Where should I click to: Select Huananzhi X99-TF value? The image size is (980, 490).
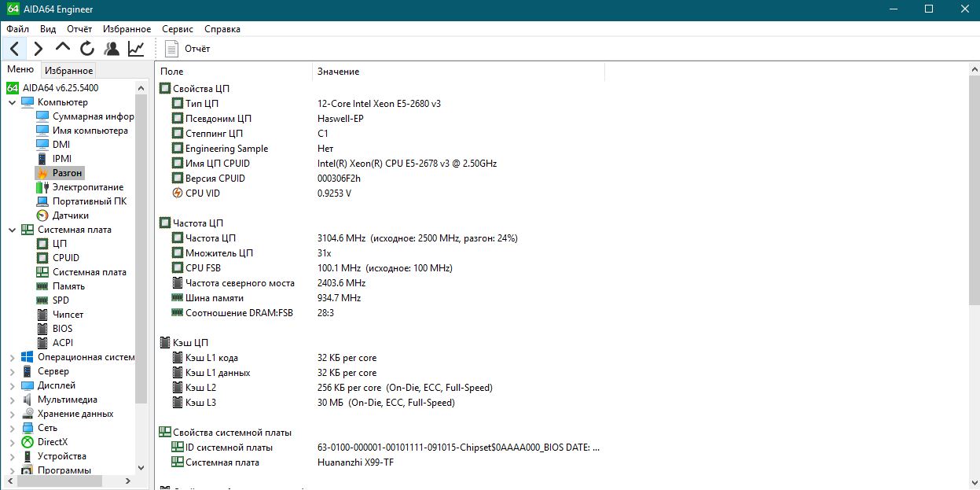pos(356,462)
